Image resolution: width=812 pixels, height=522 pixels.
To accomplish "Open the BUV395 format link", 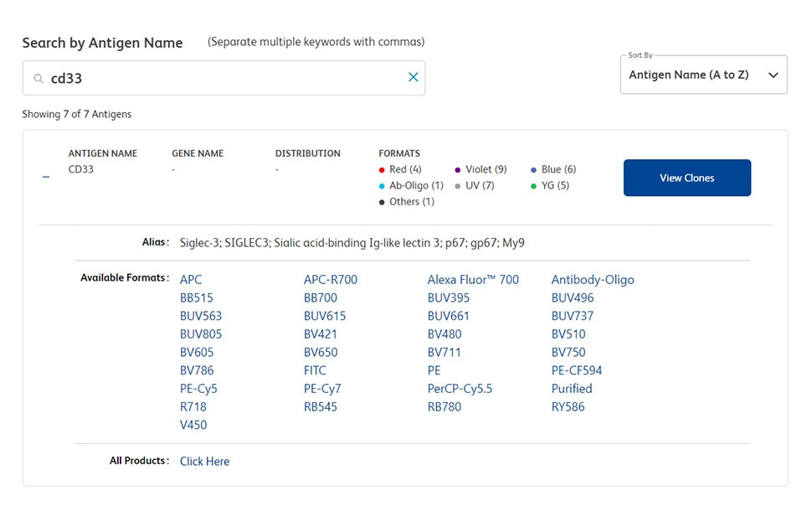I will click(x=449, y=298).
